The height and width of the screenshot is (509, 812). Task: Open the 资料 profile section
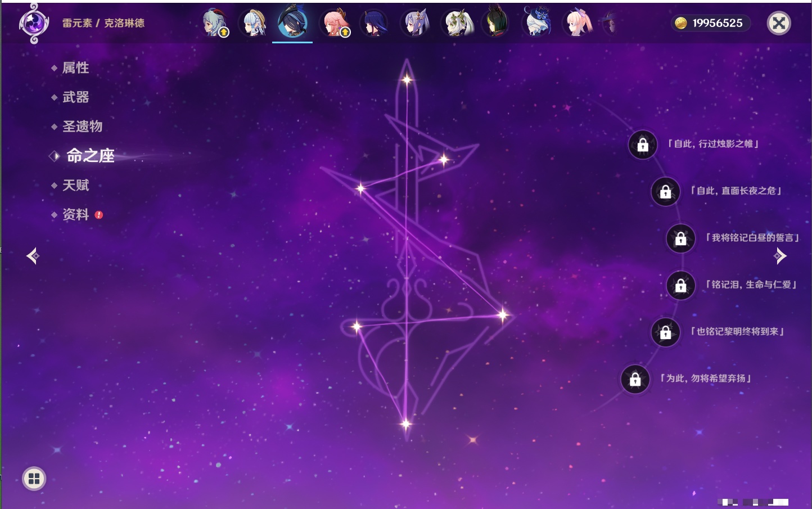75,214
